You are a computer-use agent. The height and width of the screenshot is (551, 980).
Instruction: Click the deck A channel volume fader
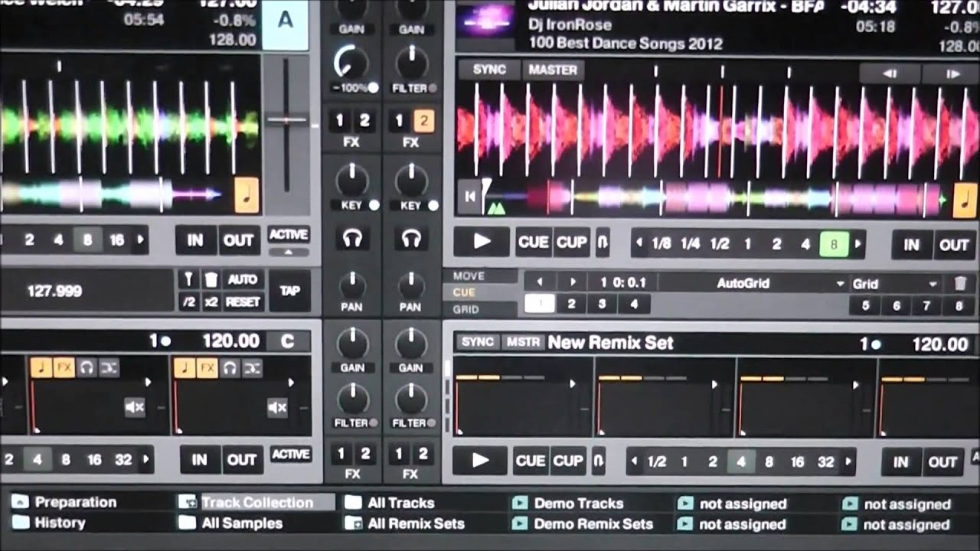(x=288, y=120)
